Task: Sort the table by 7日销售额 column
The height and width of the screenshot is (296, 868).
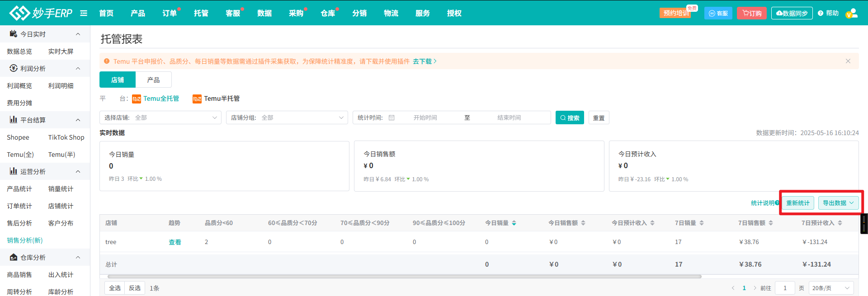Action: tap(771, 223)
